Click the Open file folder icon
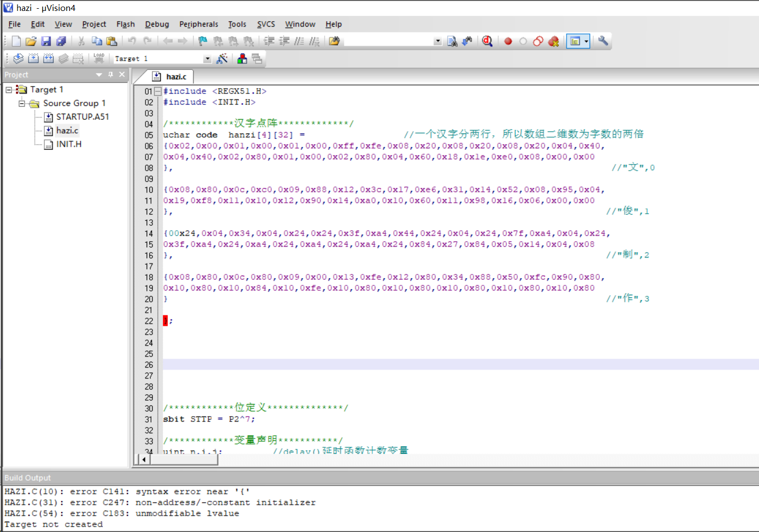This screenshot has width=759, height=532. pos(31,41)
